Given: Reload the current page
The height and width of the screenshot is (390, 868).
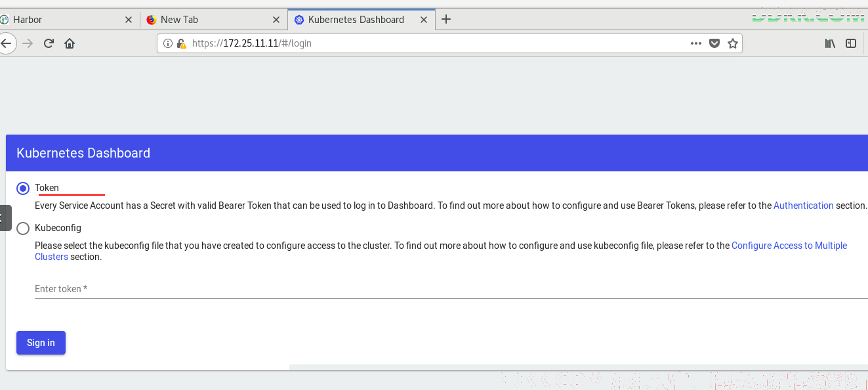Looking at the screenshot, I should click(49, 43).
